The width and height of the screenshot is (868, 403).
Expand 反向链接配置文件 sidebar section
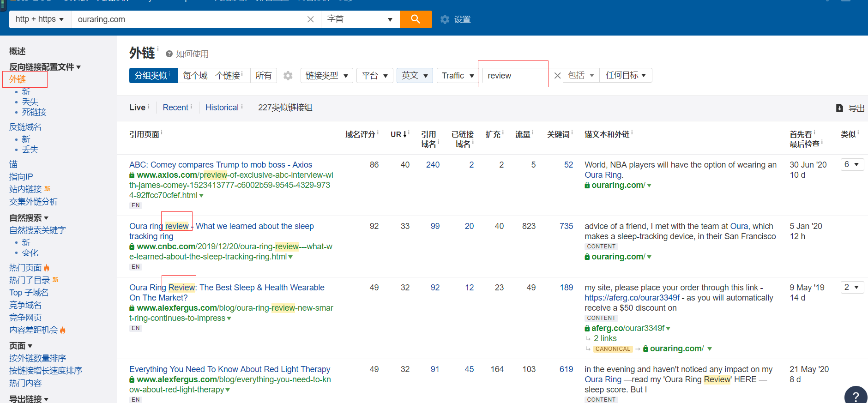[45, 67]
